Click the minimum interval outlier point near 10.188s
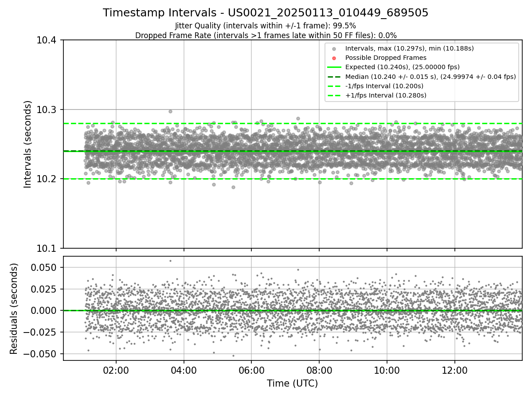The height and width of the screenshot is (399, 532). pyautogui.click(x=233, y=187)
